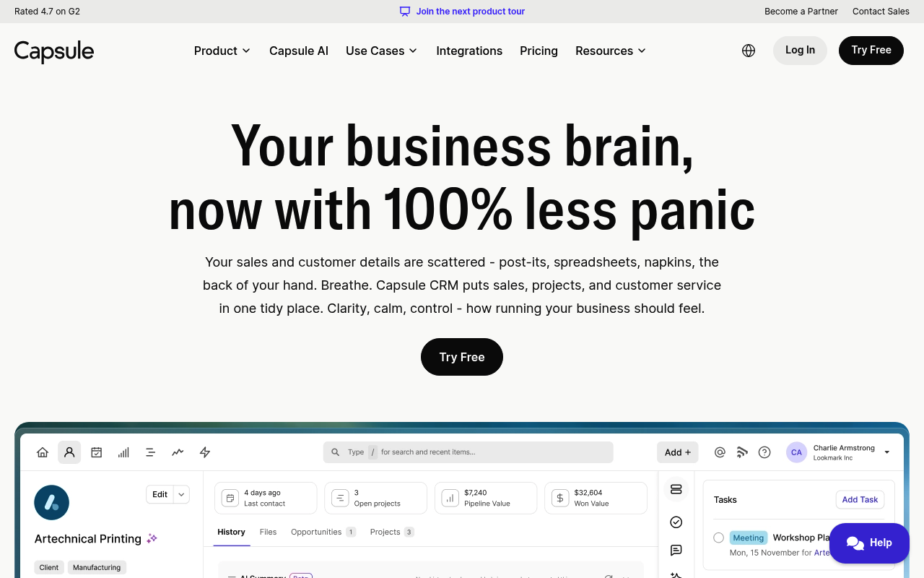Open the sales pipeline bars icon
The width and height of the screenshot is (924, 578).
point(123,452)
